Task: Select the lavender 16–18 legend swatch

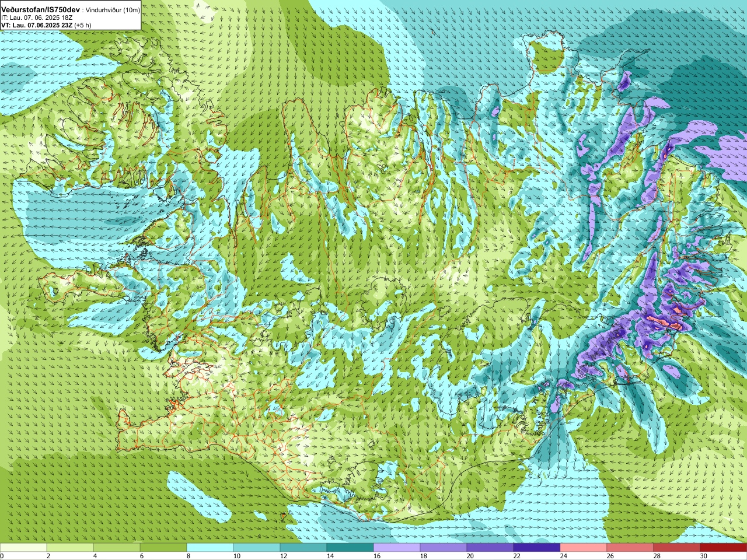Action: tap(397, 548)
